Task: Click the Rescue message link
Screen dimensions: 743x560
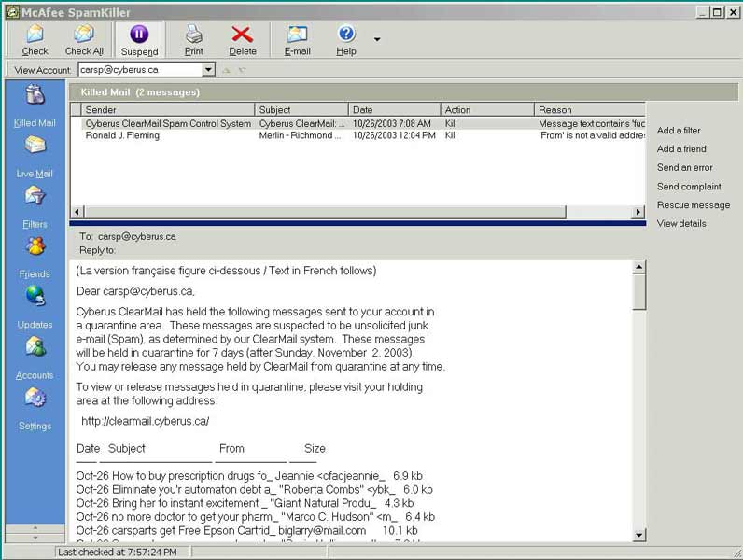Action: click(x=694, y=205)
